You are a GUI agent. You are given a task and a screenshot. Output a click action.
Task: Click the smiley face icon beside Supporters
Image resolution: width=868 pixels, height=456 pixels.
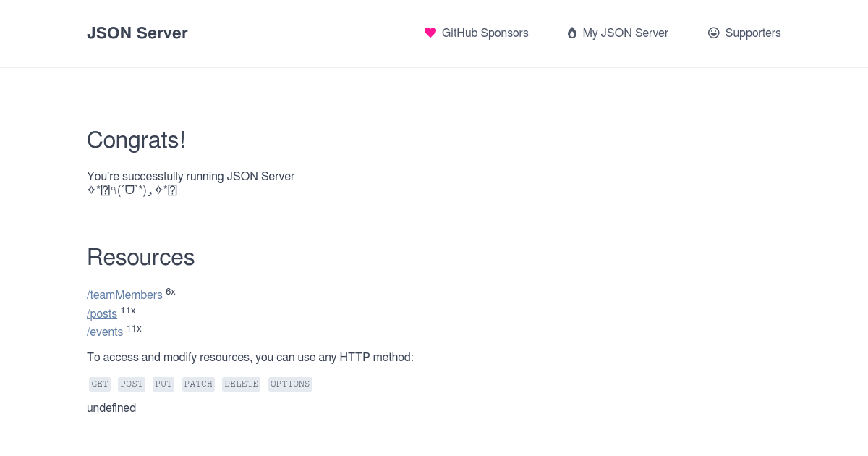[x=714, y=33]
